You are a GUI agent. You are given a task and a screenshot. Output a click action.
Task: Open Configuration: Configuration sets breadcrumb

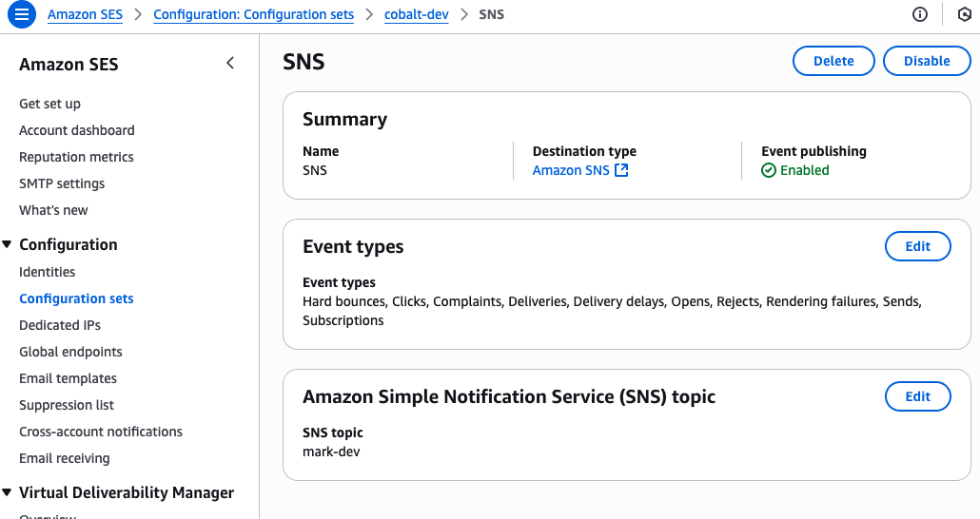tap(254, 14)
